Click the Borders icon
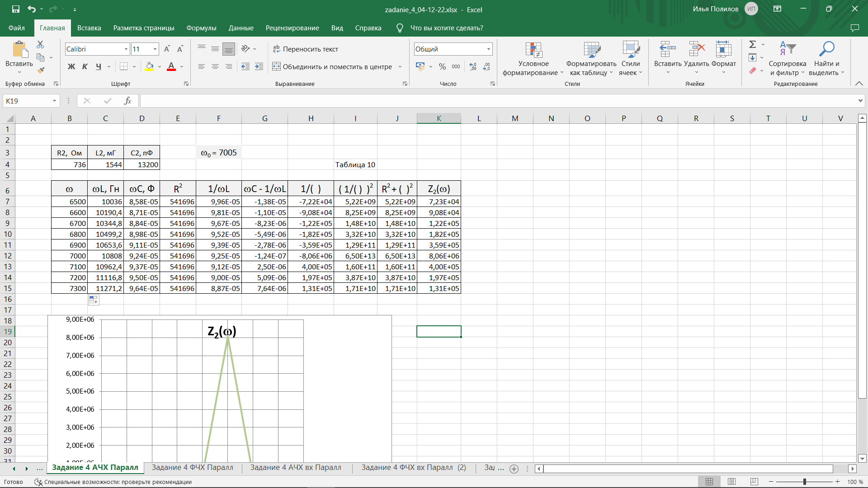Viewport: 868px width, 488px height. click(x=123, y=66)
